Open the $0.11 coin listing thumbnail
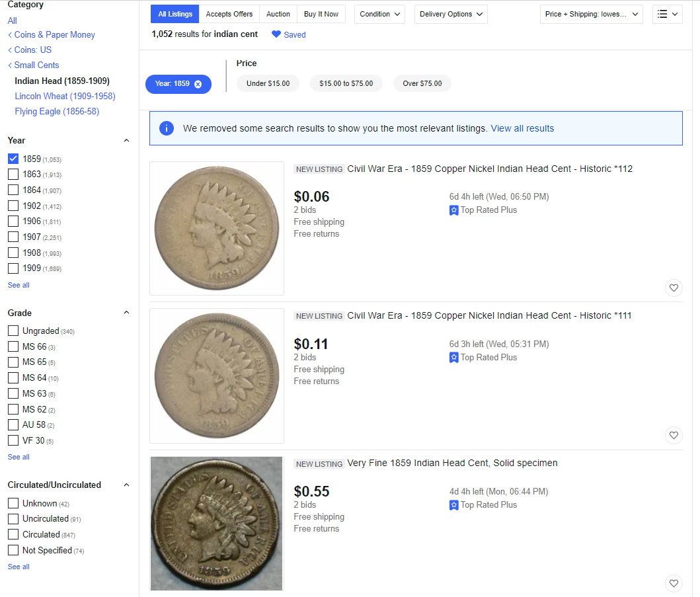700x597 pixels. pos(217,376)
